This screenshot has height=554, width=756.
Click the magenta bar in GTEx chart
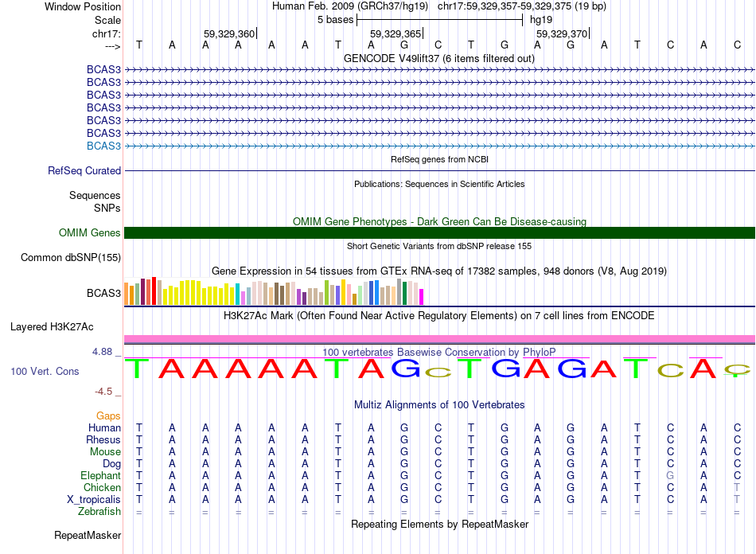click(x=422, y=297)
